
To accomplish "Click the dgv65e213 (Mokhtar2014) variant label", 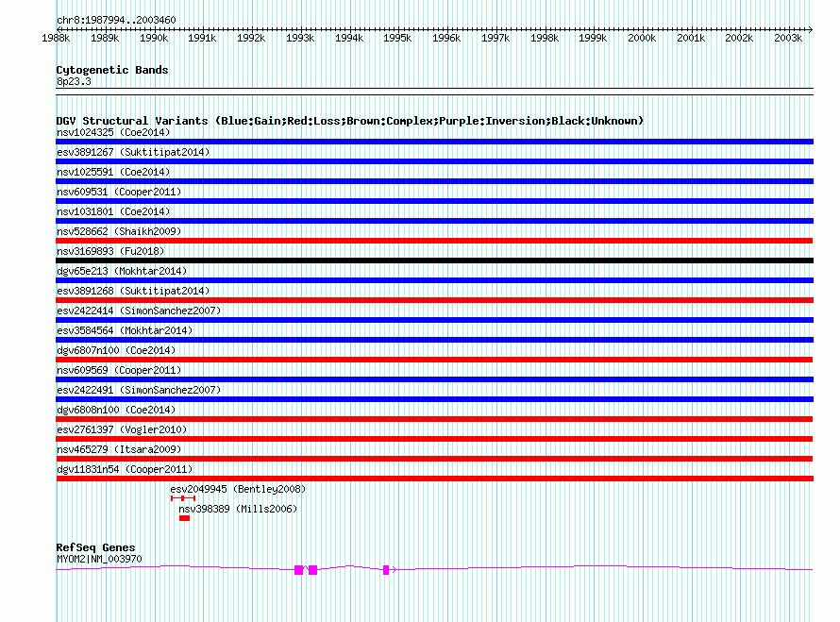I will [x=122, y=271].
